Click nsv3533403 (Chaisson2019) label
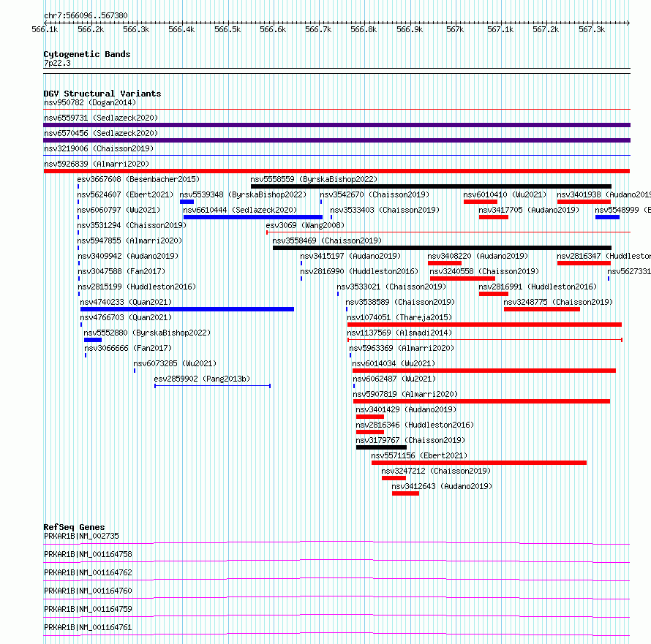The width and height of the screenshot is (651, 644). coord(385,210)
